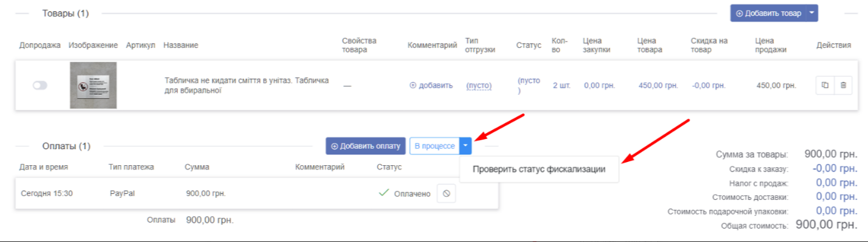868x242 pixels.
Task: Click the Добавить оплату button
Action: pos(366,146)
